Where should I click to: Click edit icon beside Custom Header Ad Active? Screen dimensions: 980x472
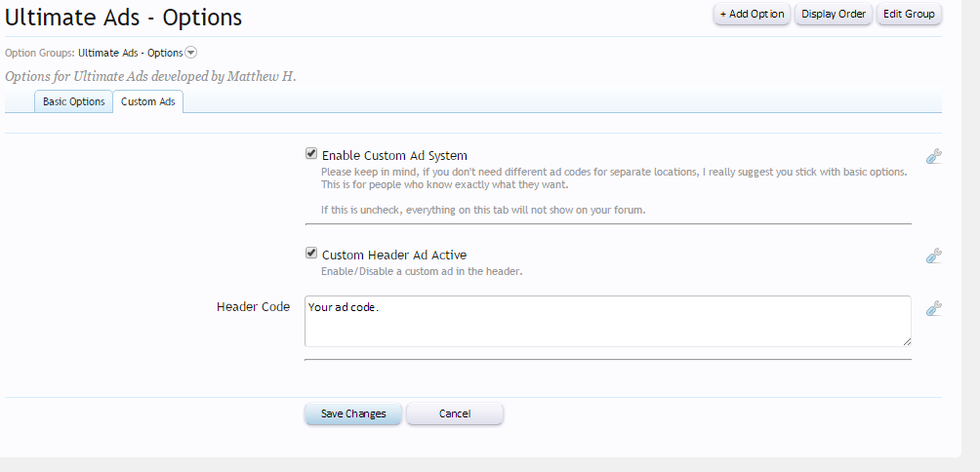coord(933,256)
